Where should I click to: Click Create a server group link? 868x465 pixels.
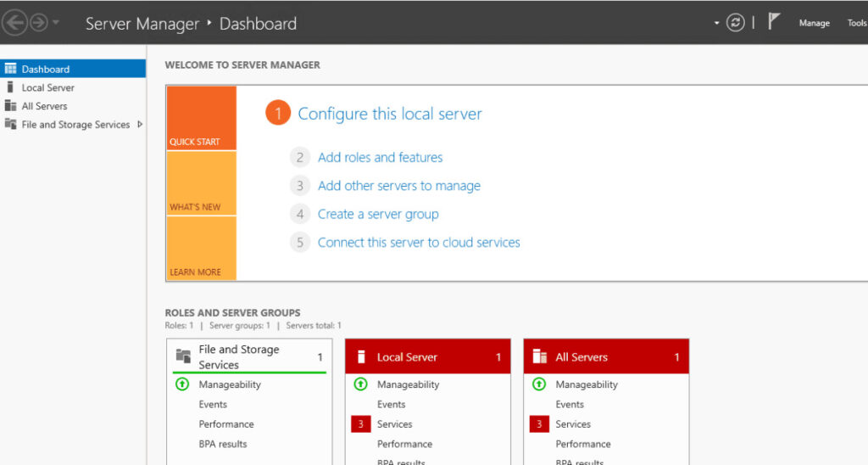pos(378,214)
